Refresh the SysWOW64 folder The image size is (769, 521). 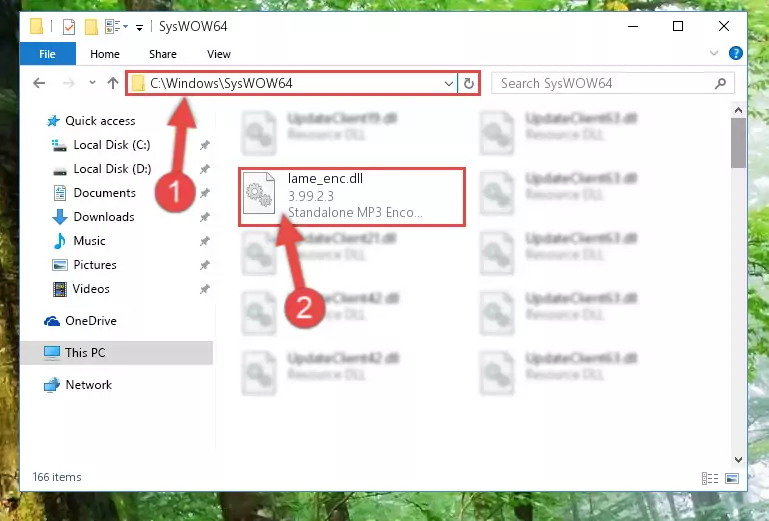pyautogui.click(x=469, y=83)
